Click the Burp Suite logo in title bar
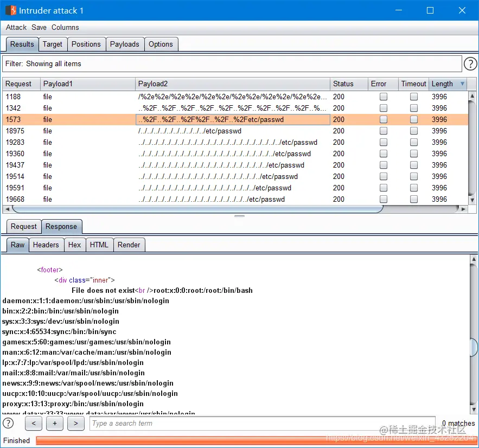 (x=11, y=10)
